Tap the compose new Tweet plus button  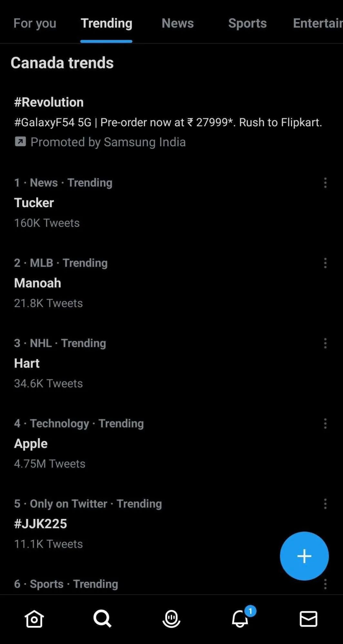304,556
